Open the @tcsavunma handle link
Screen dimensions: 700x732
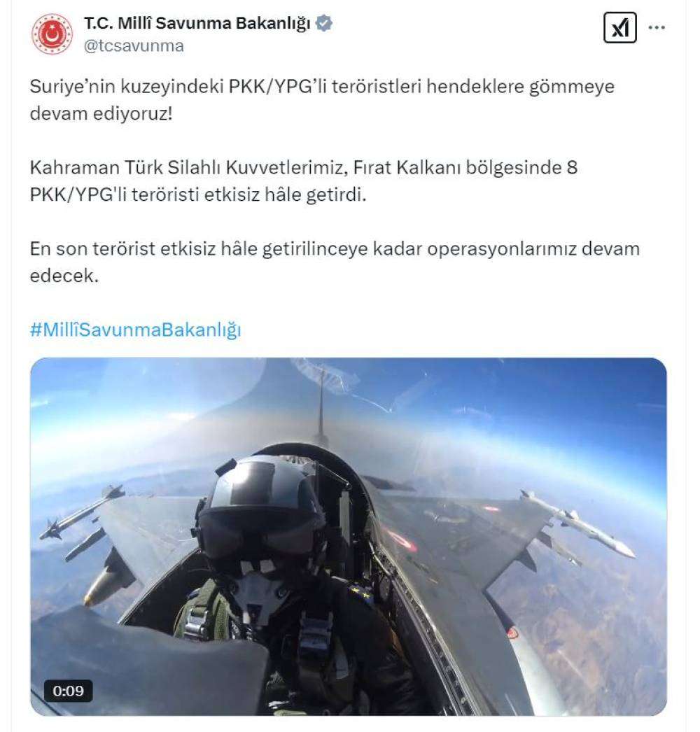click(134, 45)
